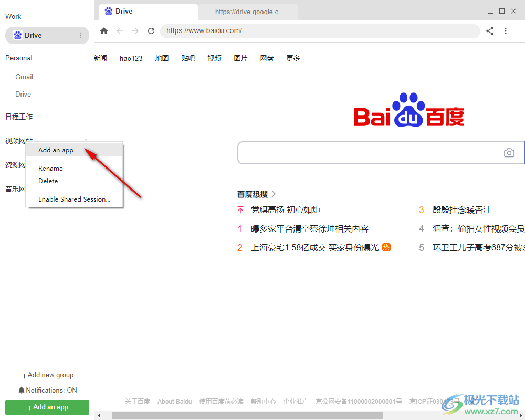
Task: Open hot search 调查：偷拍女性视频会员
Action: 478,229
